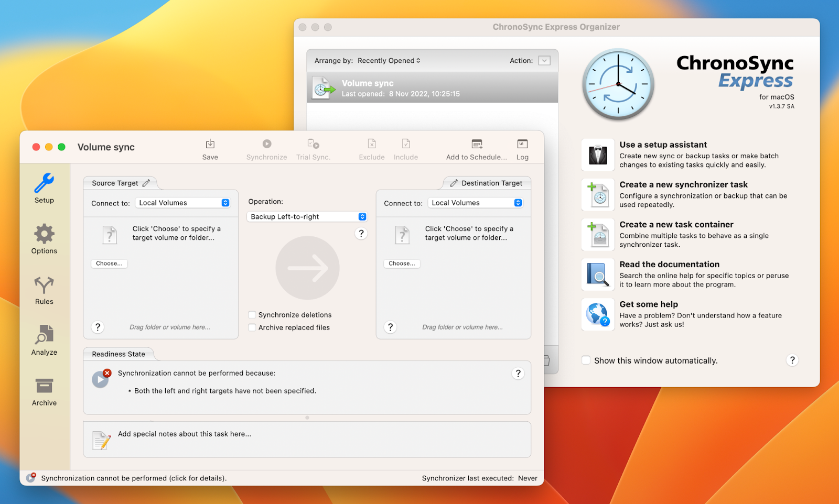Open Arrange by Recently Opened dropdown

pos(389,61)
